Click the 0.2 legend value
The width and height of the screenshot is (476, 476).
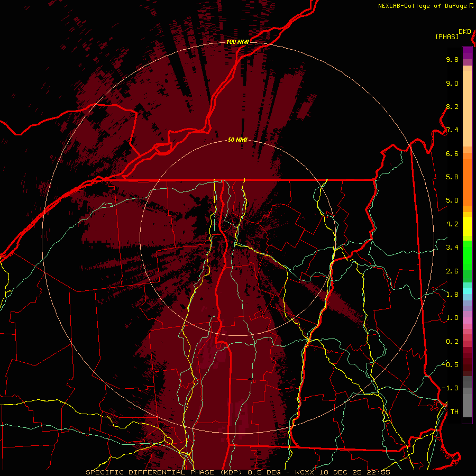click(452, 342)
